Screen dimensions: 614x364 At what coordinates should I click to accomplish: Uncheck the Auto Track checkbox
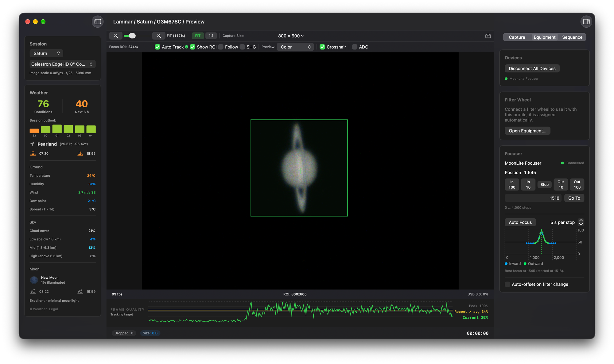[157, 47]
